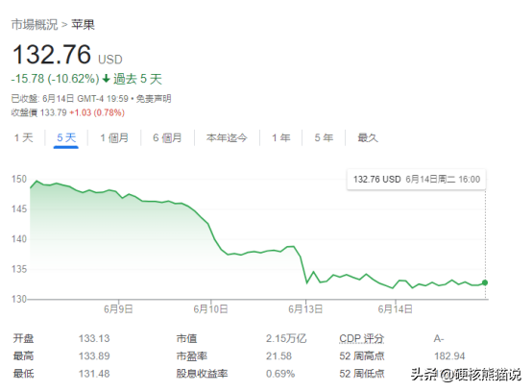Click the 133.13 opening price value
The width and height of the screenshot is (532, 392).
94,338
